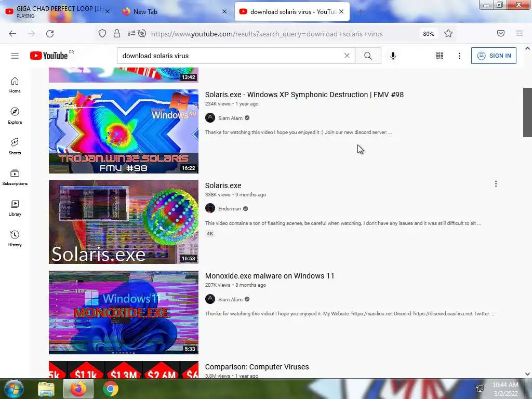Click the magnifier search button
The width and height of the screenshot is (532, 399).
[x=368, y=56]
